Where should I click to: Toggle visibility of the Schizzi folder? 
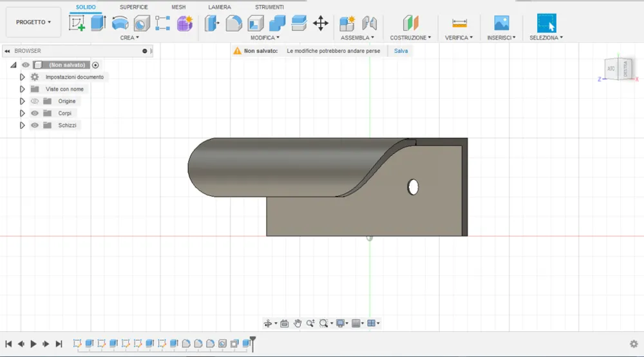[35, 125]
